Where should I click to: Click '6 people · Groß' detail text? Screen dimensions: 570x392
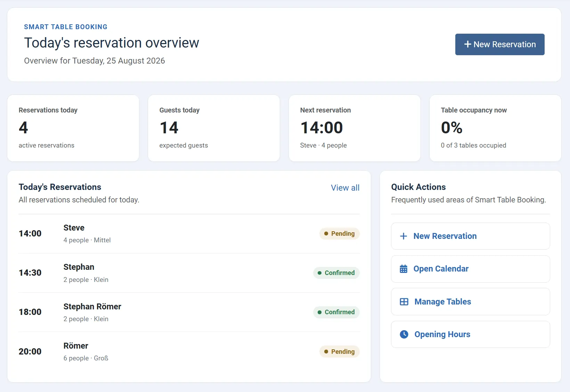[86, 358]
